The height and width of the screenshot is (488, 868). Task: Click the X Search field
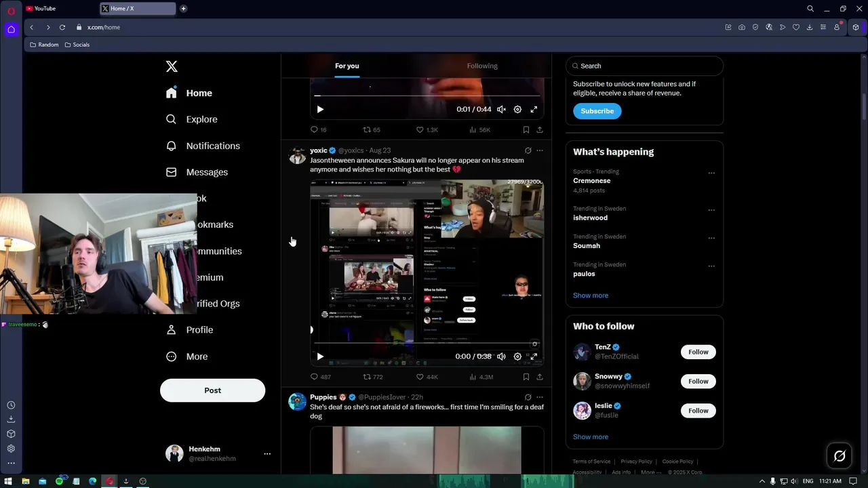[644, 66]
